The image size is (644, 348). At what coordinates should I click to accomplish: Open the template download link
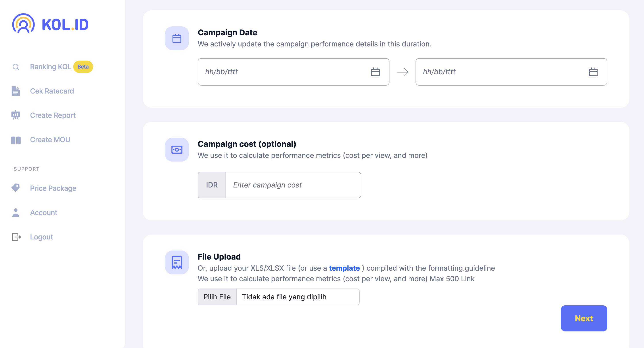tap(344, 268)
